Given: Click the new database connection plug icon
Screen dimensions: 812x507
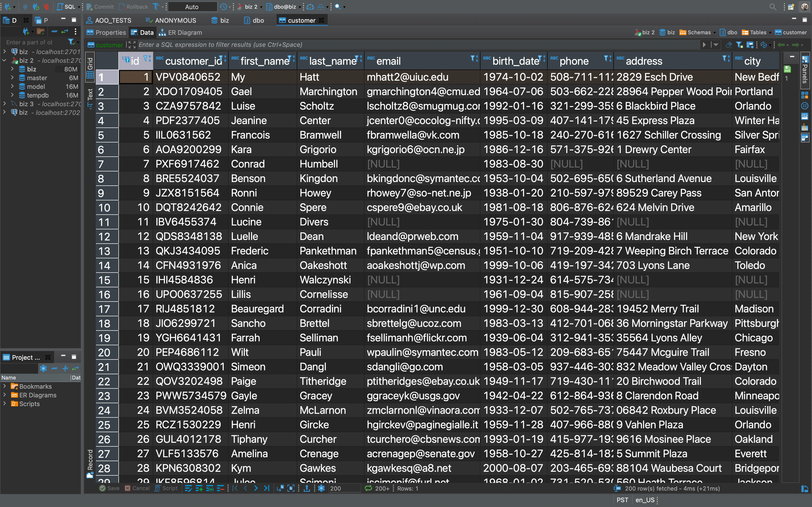Looking at the screenshot, I should pos(7,6).
